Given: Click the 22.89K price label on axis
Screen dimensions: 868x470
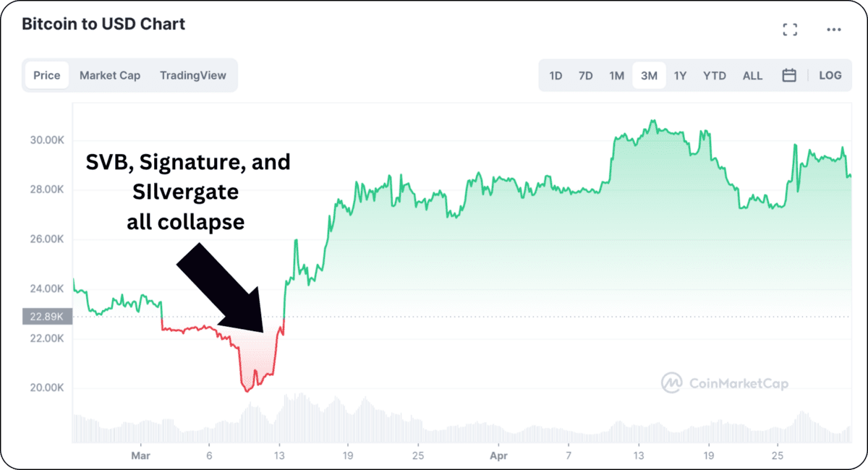Looking at the screenshot, I should coord(47,316).
